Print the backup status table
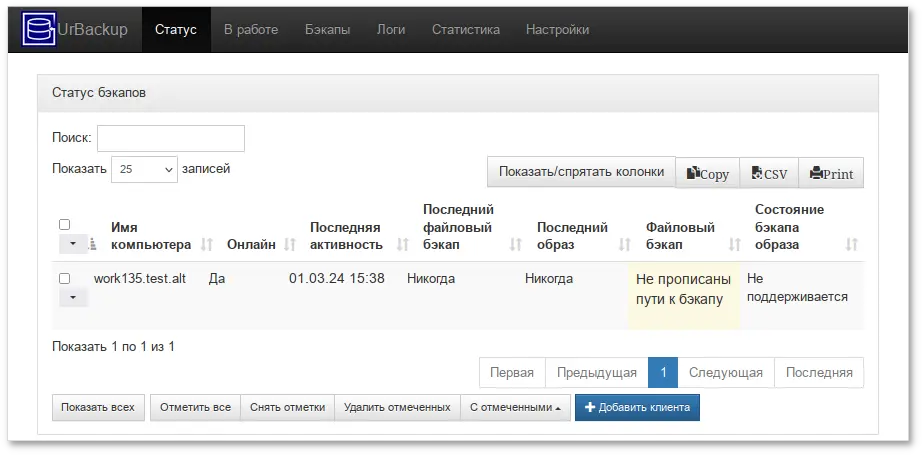Viewport: 922px width, 455px height. (831, 173)
